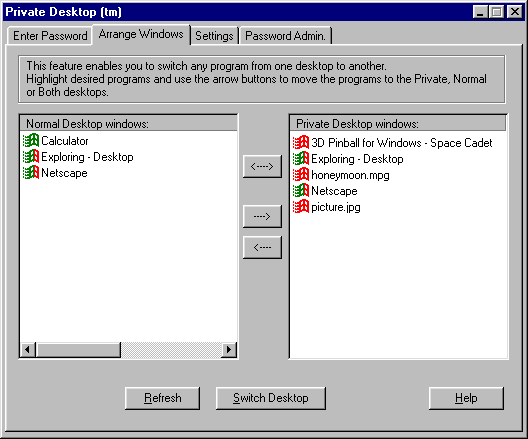Click the Netscape icon in the Private Desktop list

301,191
